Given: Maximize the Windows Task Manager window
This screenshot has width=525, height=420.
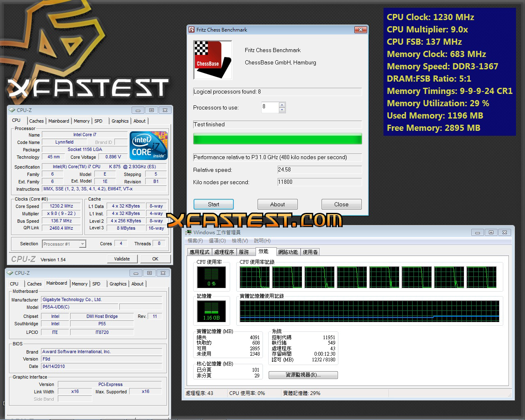Looking at the screenshot, I should [x=491, y=233].
